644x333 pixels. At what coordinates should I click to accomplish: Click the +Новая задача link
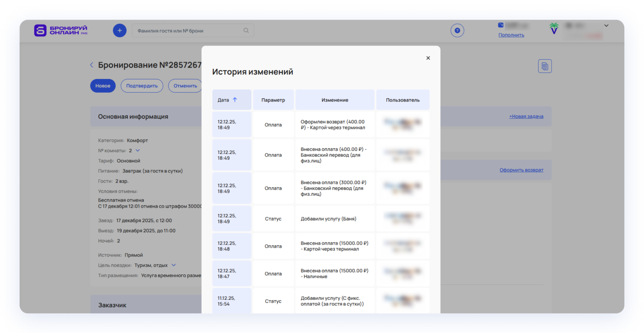[526, 116]
